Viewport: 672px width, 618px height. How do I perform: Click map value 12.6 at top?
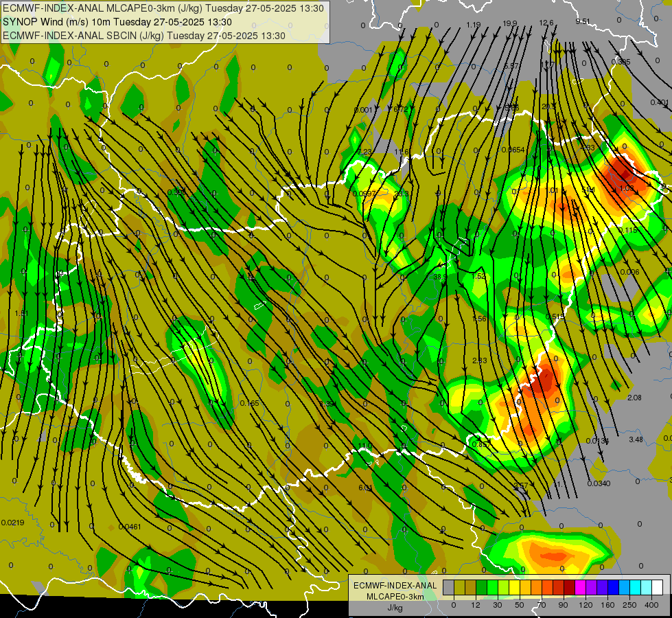point(546,23)
